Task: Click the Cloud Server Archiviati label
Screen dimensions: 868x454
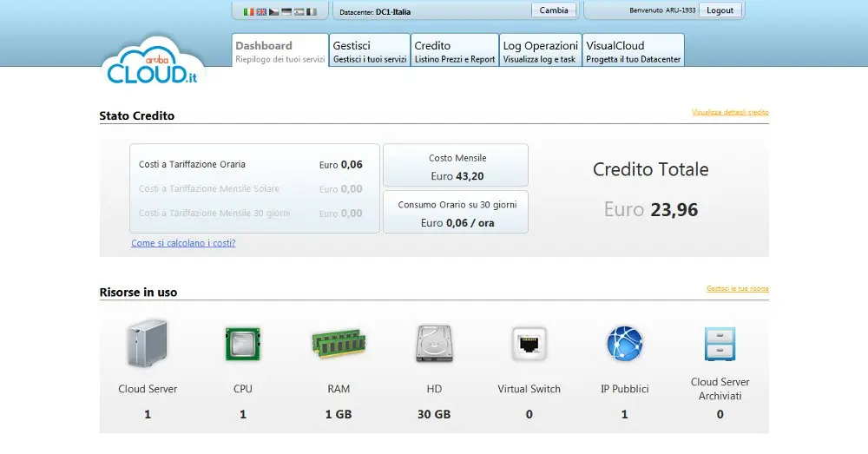Action: (x=720, y=389)
